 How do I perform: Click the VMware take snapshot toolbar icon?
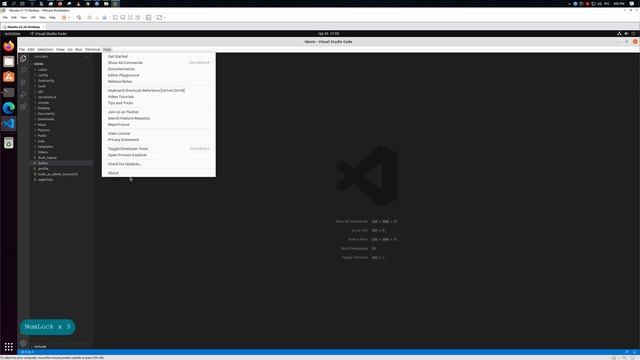pos(89,18)
